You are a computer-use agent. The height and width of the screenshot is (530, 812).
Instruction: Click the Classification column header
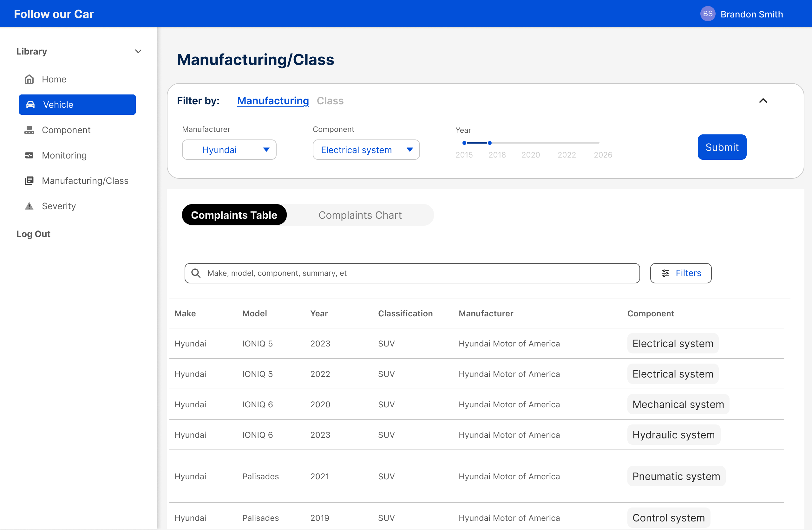[x=405, y=313]
